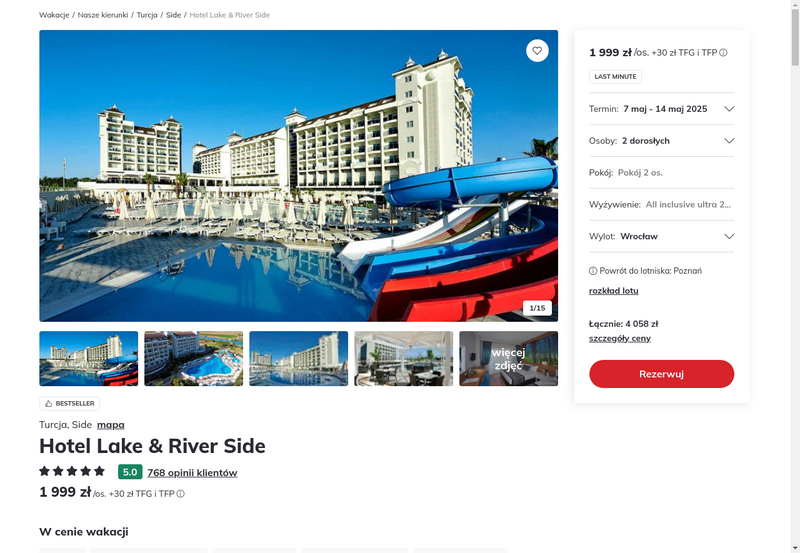Image resolution: width=800 pixels, height=553 pixels.
Task: Click the Rezerwuj booking button
Action: tap(661, 374)
